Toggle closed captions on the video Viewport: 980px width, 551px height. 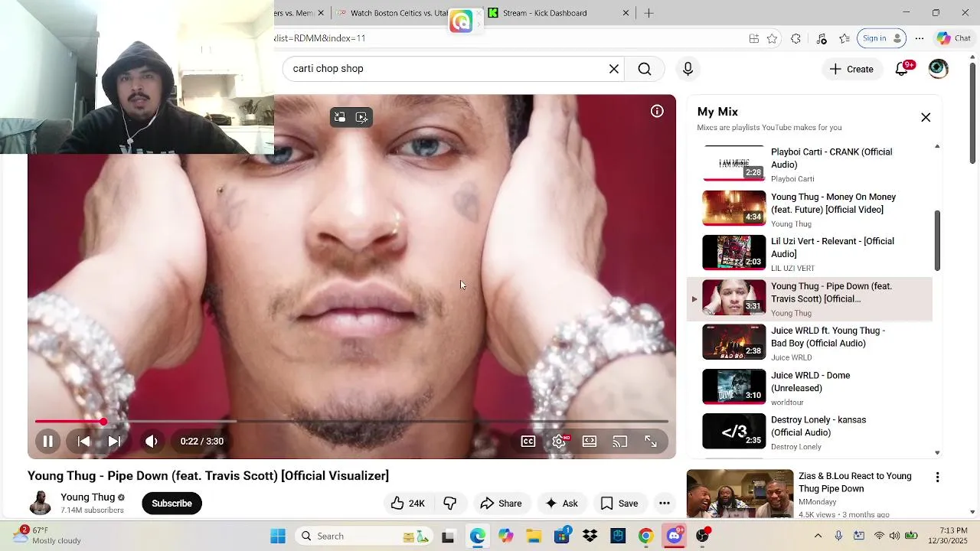[528, 442]
